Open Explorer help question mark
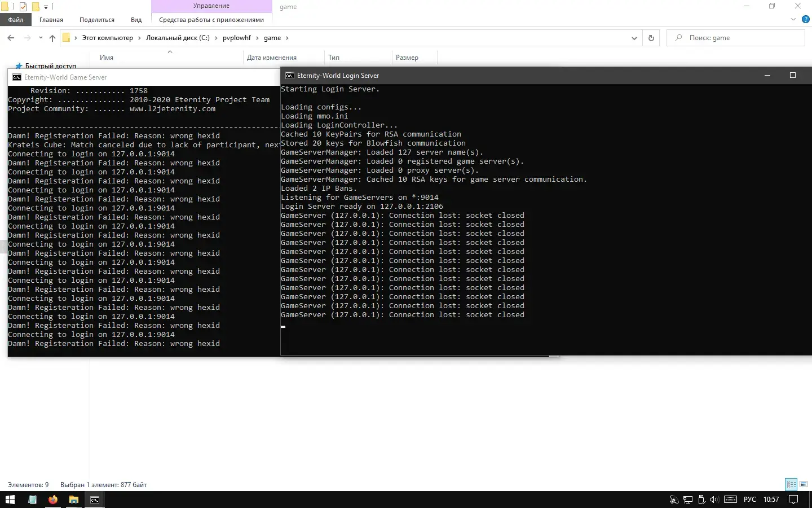 point(806,20)
